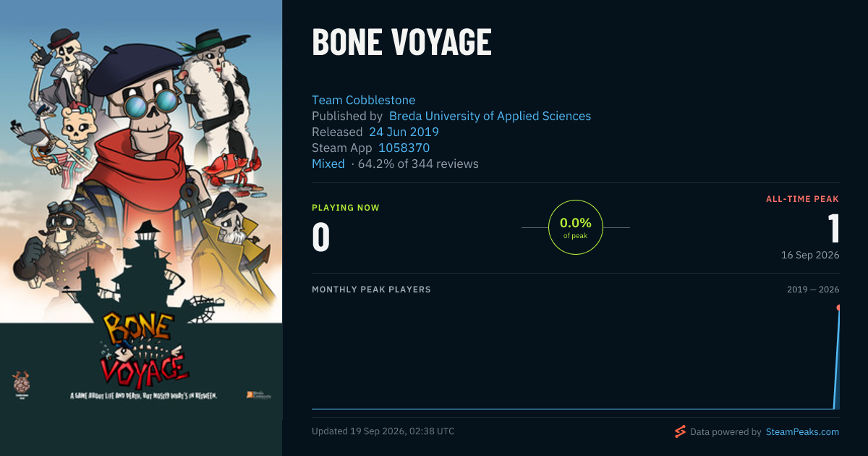The width and height of the screenshot is (868, 456).
Task: Click the 2019 — 2026 chart range label
Action: (813, 290)
